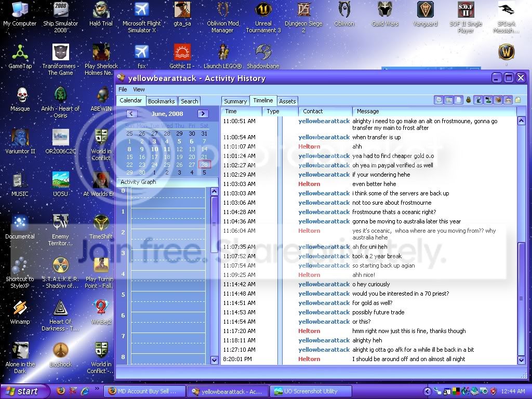Select June 28 in the calendar

point(204,165)
